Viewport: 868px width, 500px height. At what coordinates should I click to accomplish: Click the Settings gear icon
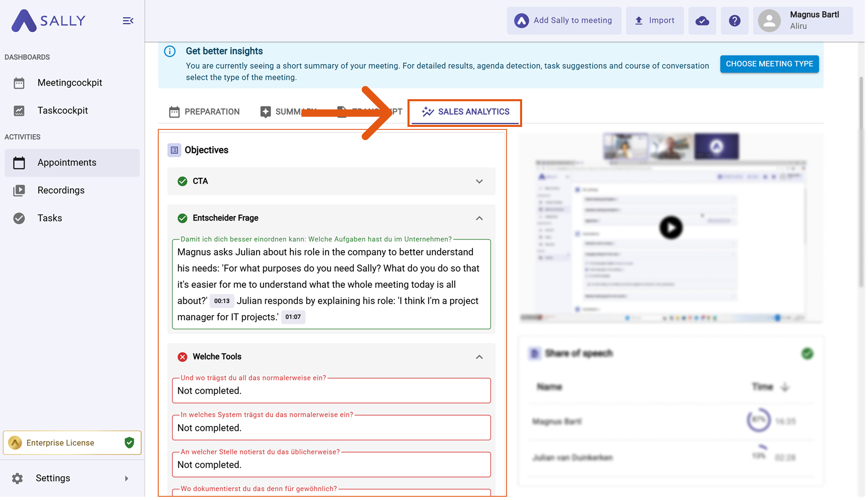[x=17, y=478]
